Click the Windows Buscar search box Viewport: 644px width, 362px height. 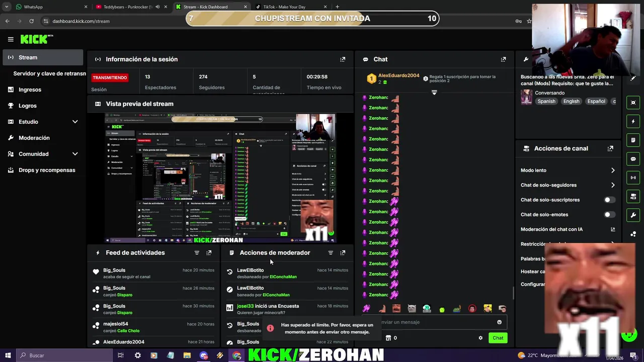(x=65, y=355)
